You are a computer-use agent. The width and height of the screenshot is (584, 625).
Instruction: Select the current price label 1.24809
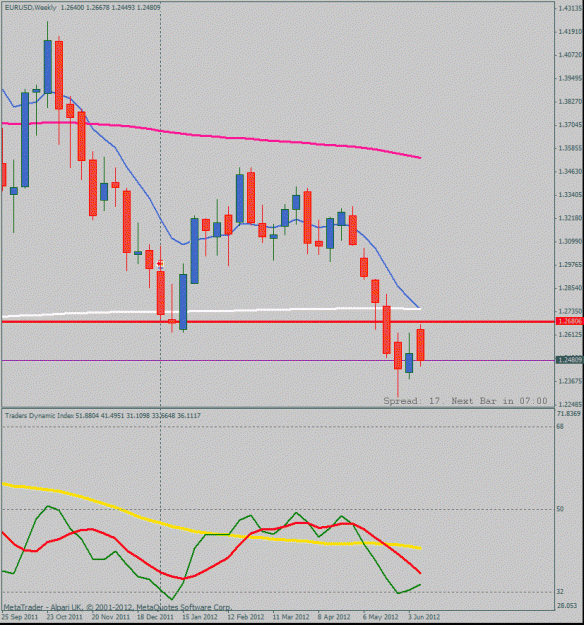(x=570, y=360)
